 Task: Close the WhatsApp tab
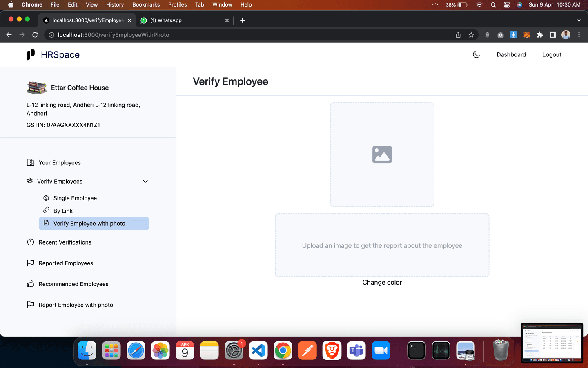pyautogui.click(x=227, y=20)
